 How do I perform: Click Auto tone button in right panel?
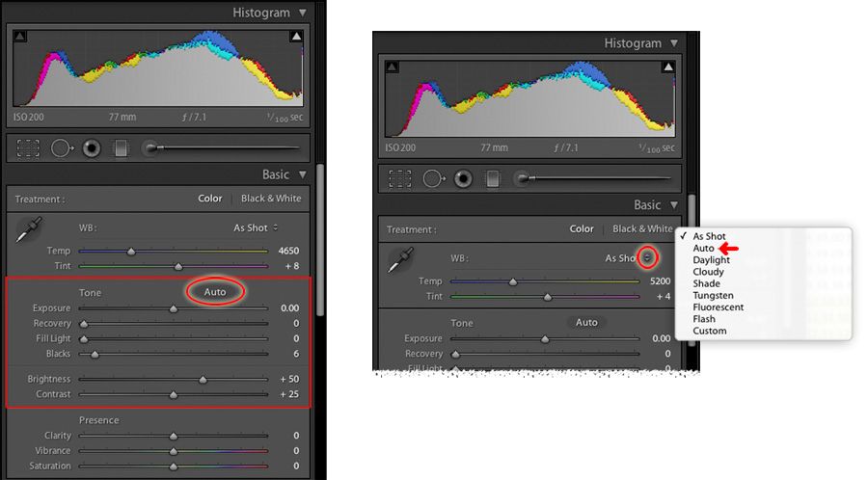click(586, 322)
